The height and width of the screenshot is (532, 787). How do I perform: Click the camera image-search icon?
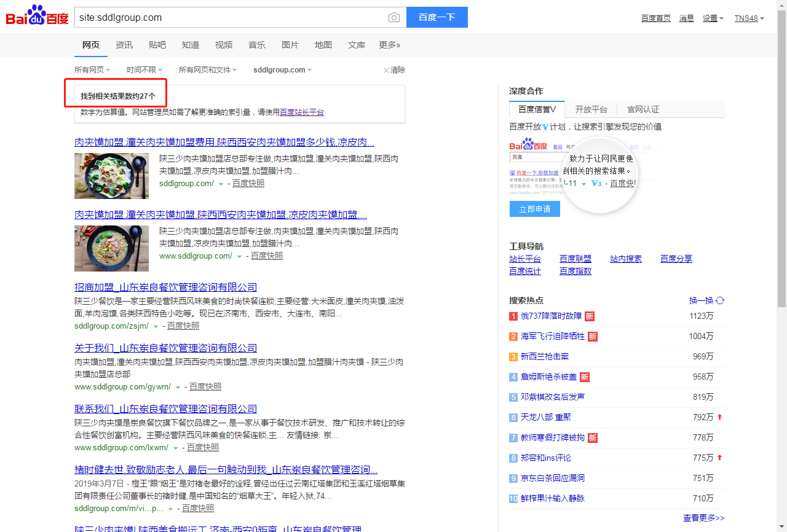coord(393,17)
